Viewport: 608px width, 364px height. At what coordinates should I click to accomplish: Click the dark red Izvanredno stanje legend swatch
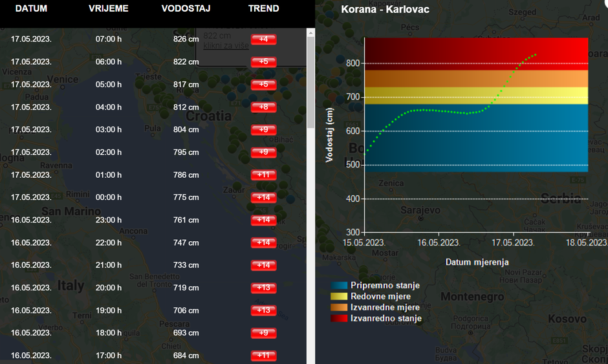(339, 318)
